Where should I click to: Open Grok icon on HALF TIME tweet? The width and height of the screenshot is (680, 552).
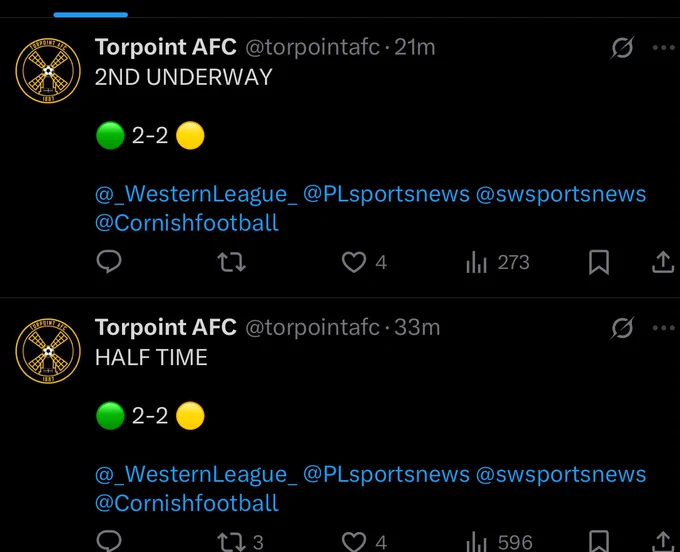point(622,328)
